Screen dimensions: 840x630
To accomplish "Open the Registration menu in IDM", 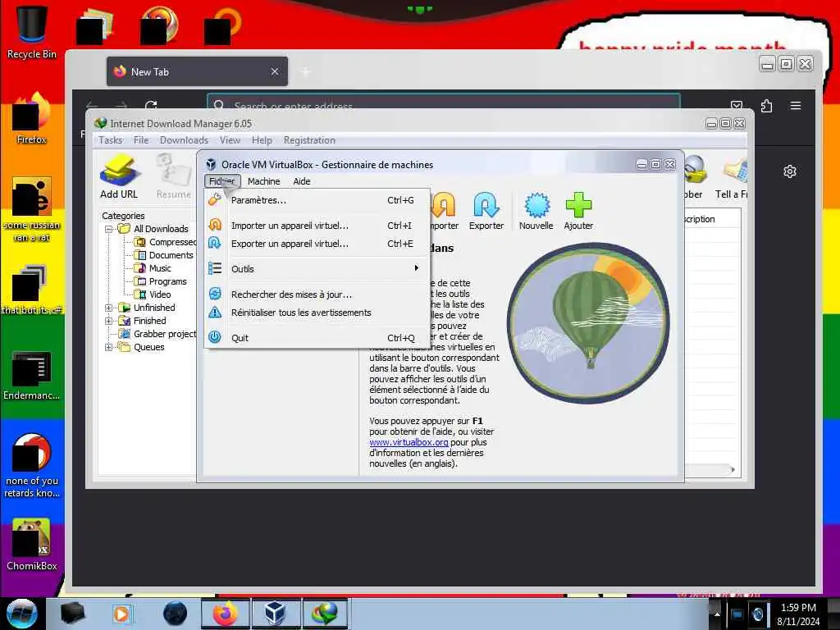I will click(309, 140).
